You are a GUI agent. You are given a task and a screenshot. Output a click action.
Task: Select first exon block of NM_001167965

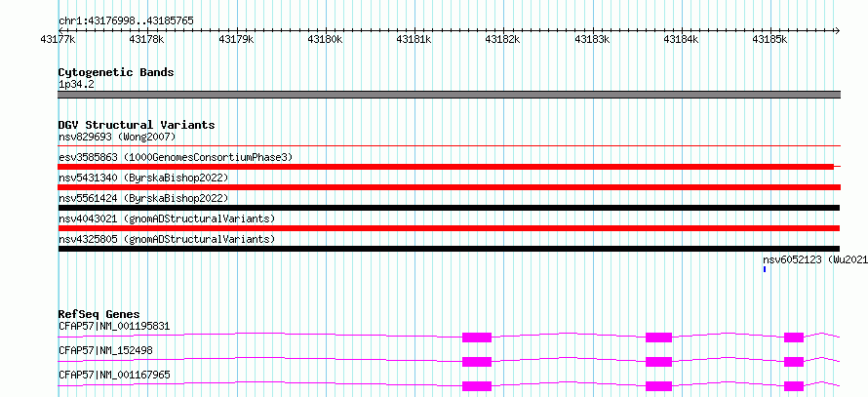tap(477, 386)
